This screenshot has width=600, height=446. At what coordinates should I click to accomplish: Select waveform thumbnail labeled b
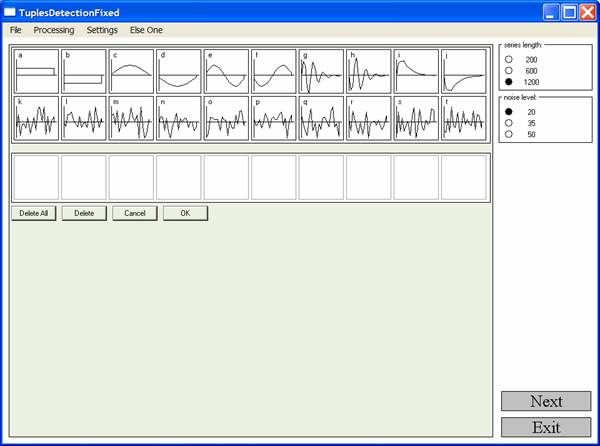tap(84, 71)
